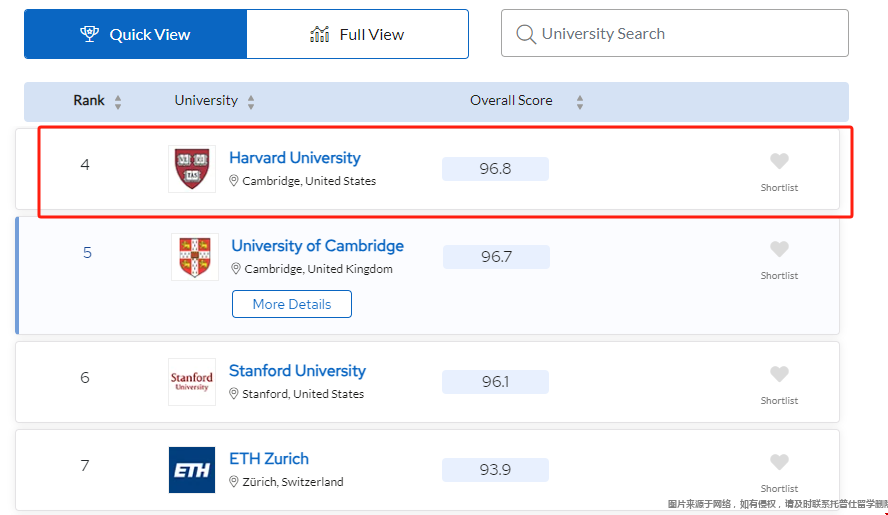Click location pin next to Cambridge, United Kingdom
This screenshot has width=888, height=515.
point(236,269)
